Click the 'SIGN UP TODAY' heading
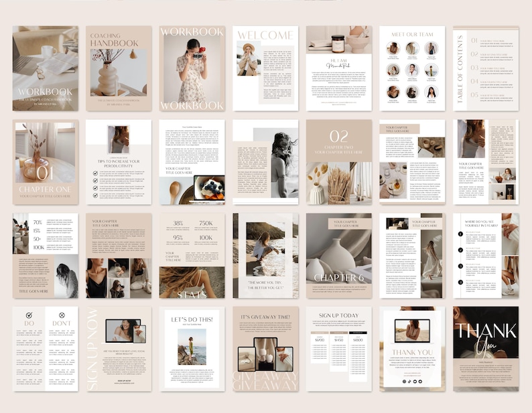 coord(338,315)
